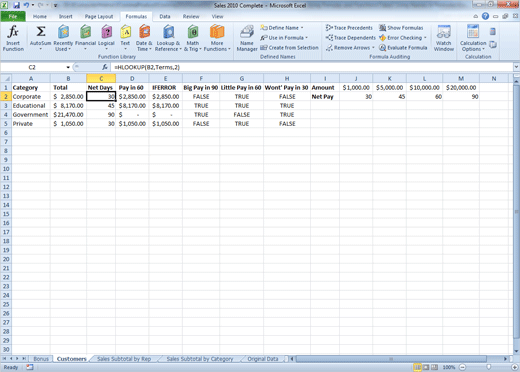Go to the next sheet tab arrow
This screenshot has width=520, height=372.
(17, 359)
